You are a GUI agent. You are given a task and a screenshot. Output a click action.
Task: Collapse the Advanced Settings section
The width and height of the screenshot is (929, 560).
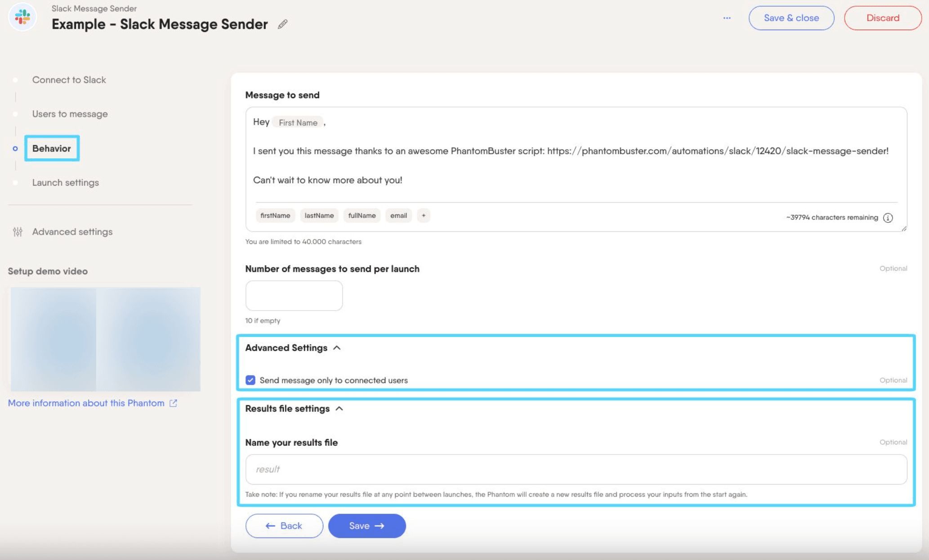(x=337, y=348)
